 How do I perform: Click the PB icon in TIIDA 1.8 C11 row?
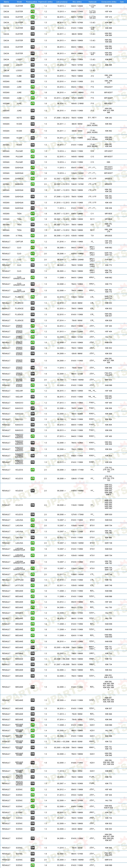(x=32, y=214)
